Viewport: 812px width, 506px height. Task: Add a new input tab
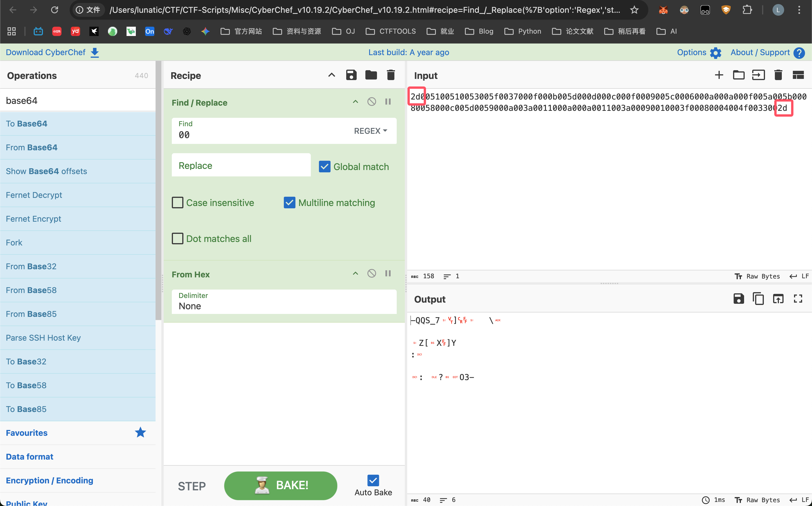[x=719, y=75]
